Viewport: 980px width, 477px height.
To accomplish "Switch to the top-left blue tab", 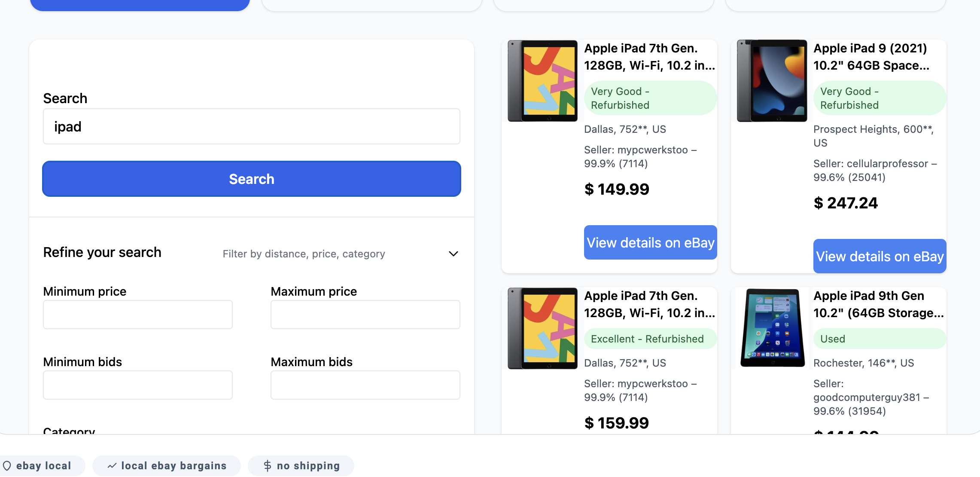I will [x=140, y=3].
